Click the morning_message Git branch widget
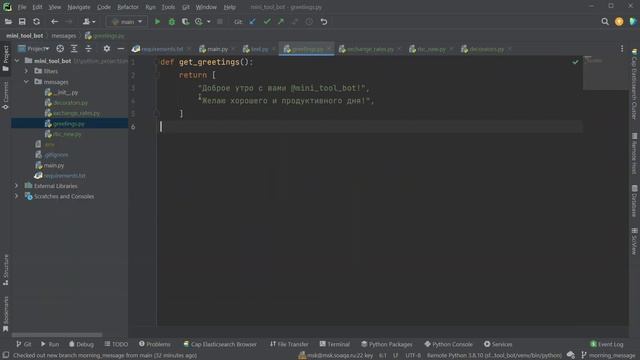This screenshot has height=360, width=640. click(x=609, y=356)
